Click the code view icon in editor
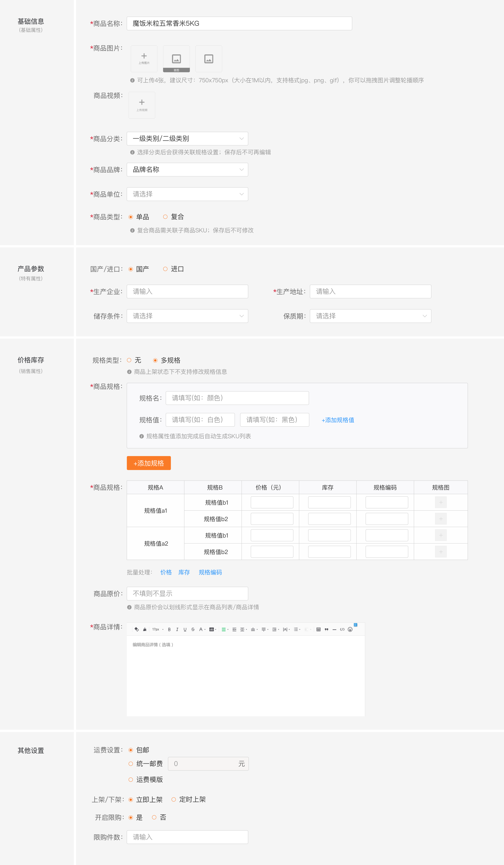The image size is (504, 865). click(x=342, y=630)
